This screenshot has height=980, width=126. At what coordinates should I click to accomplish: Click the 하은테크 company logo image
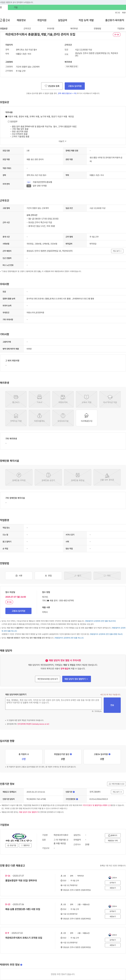(x=19, y=837)
